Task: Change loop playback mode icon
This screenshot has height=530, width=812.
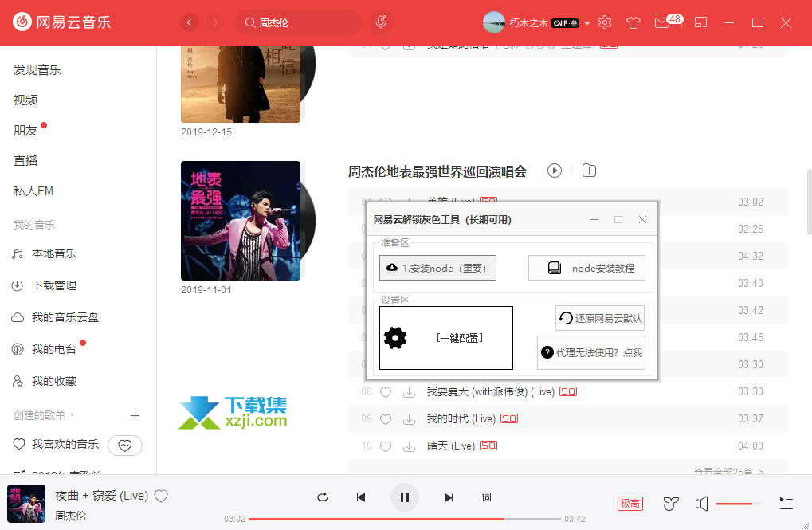Action: pos(322,497)
